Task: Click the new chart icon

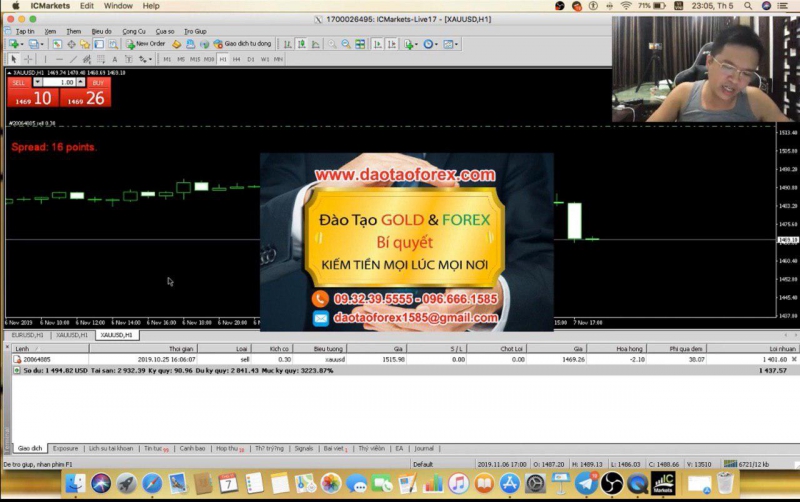Action: point(13,44)
